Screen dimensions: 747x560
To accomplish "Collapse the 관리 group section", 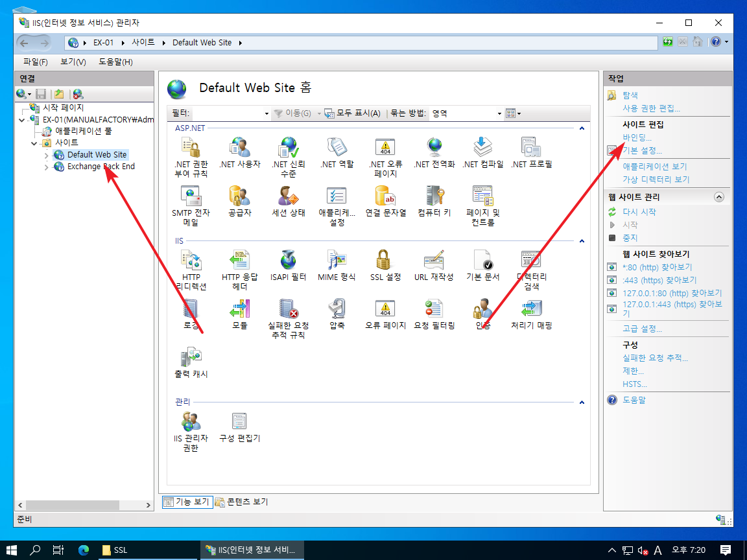I will (582, 402).
